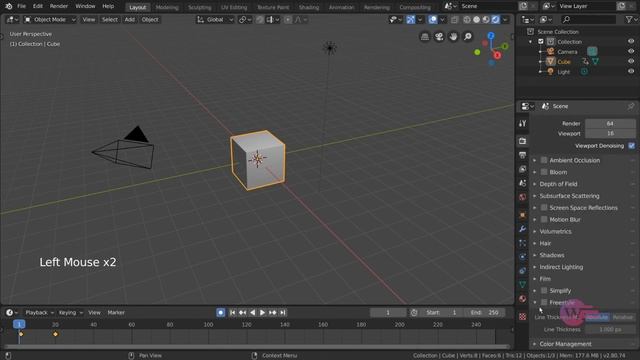Open the Blender logo menu
Image resolution: width=640 pixels, height=360 pixels.
tap(9, 6)
